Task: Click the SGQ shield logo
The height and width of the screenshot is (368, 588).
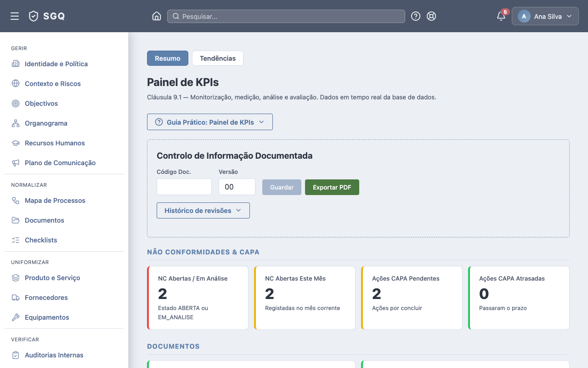Action: click(x=34, y=16)
